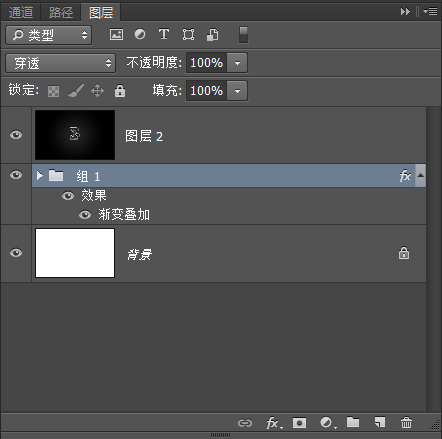
Task: Filter layers by adjustment layer type
Action: click(140, 34)
